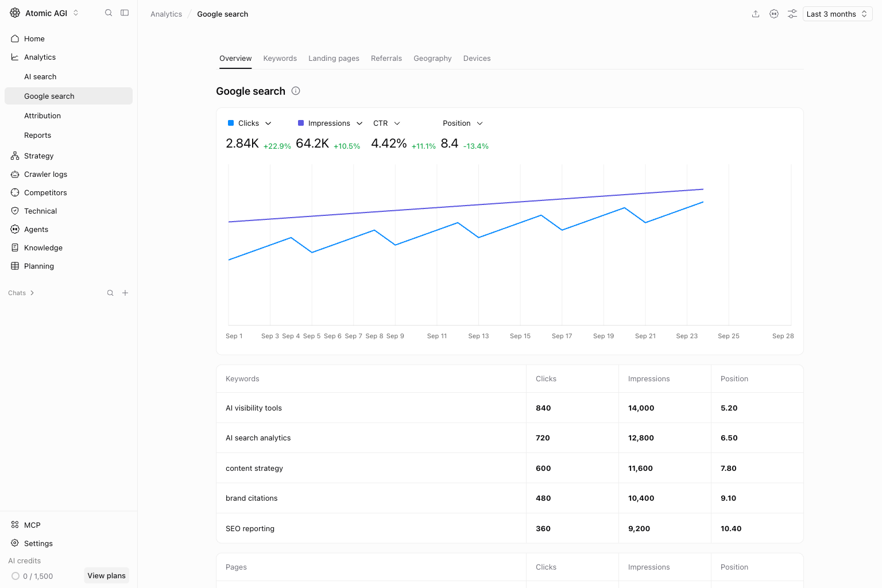Click the Technical shield icon
The width and height of the screenshot is (882, 588).
point(15,211)
